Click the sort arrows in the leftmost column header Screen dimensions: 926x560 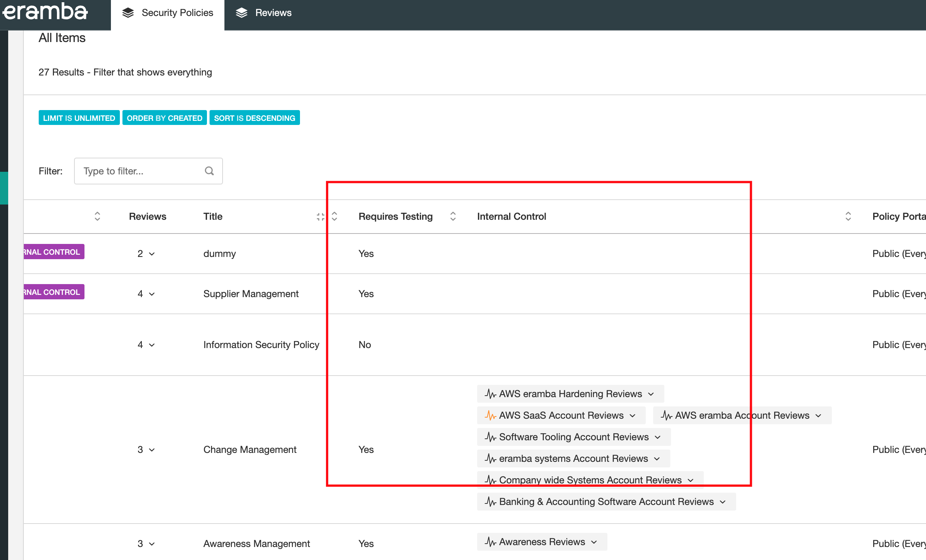pyautogui.click(x=97, y=216)
